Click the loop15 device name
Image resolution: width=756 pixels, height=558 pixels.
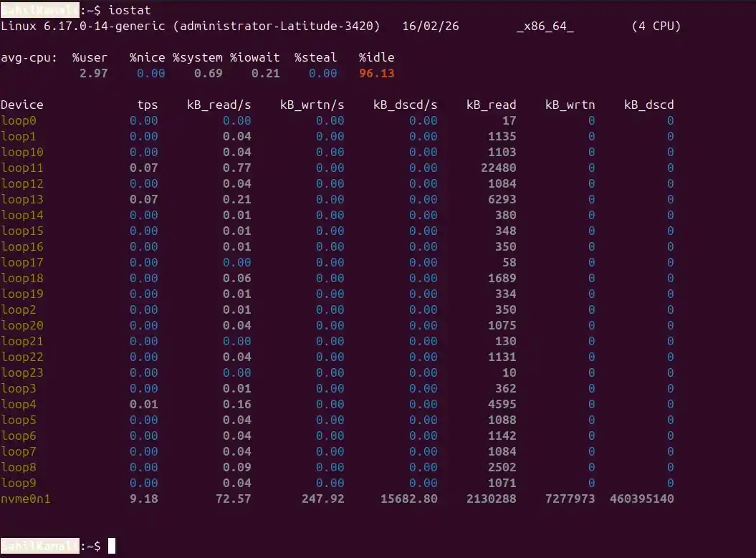(21, 231)
